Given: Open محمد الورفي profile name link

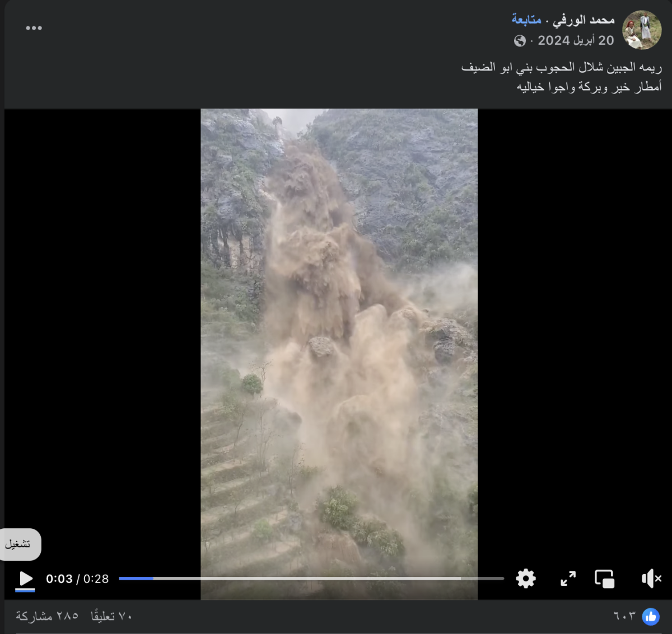Looking at the screenshot, I should pos(584,20).
